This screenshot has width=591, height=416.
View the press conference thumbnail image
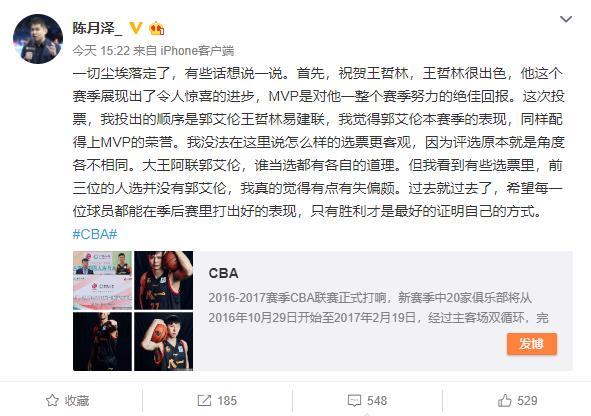(103, 280)
